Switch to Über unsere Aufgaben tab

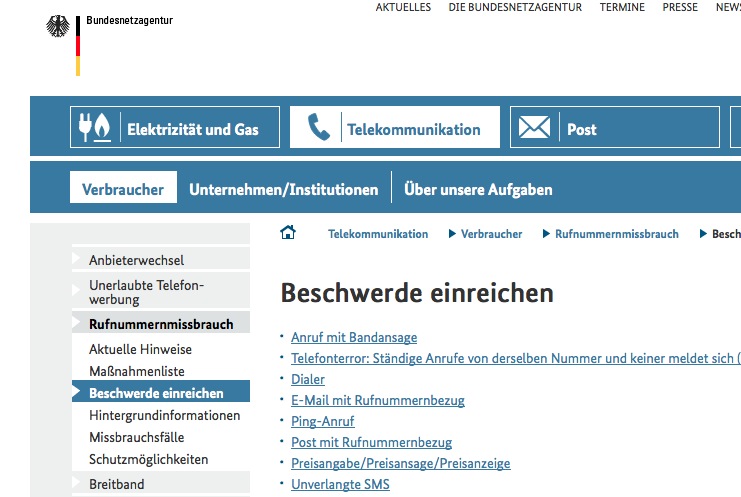click(478, 189)
